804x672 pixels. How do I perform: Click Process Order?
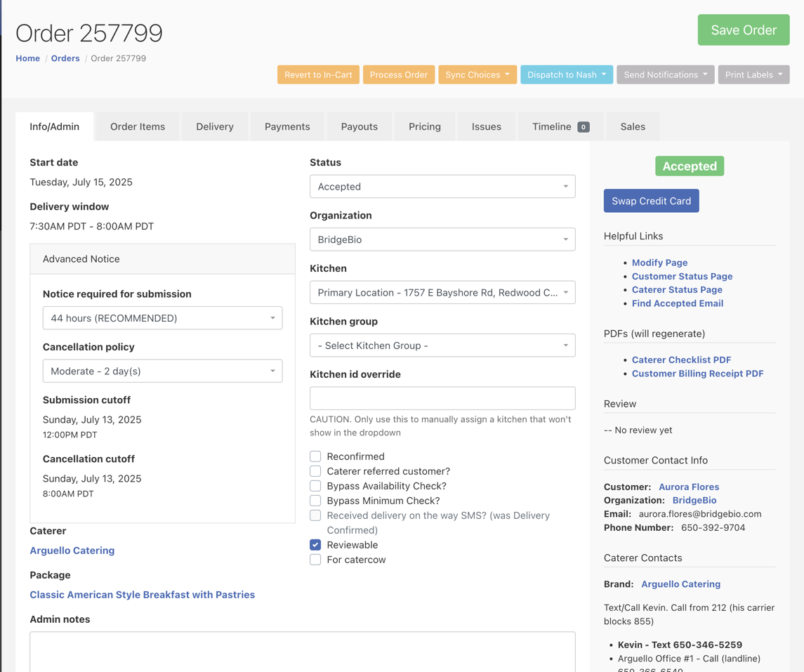399,74
